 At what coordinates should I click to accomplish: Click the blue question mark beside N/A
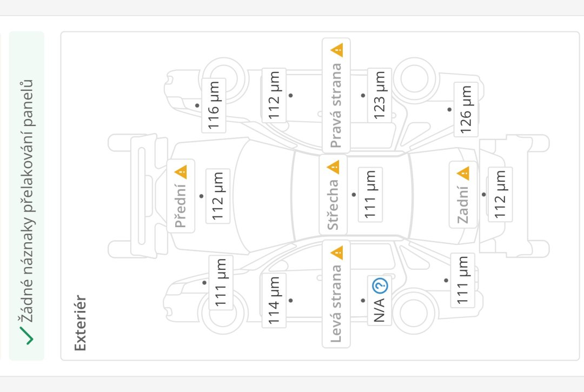(x=380, y=285)
